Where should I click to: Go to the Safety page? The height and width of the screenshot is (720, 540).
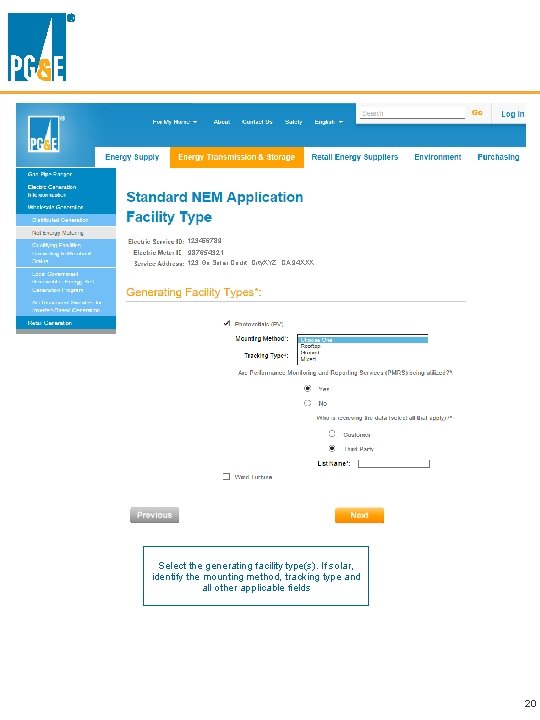coord(293,122)
